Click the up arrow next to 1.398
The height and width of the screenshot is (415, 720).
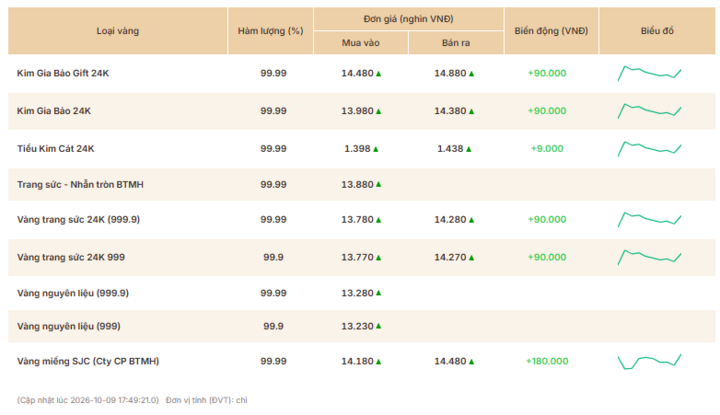(x=376, y=149)
